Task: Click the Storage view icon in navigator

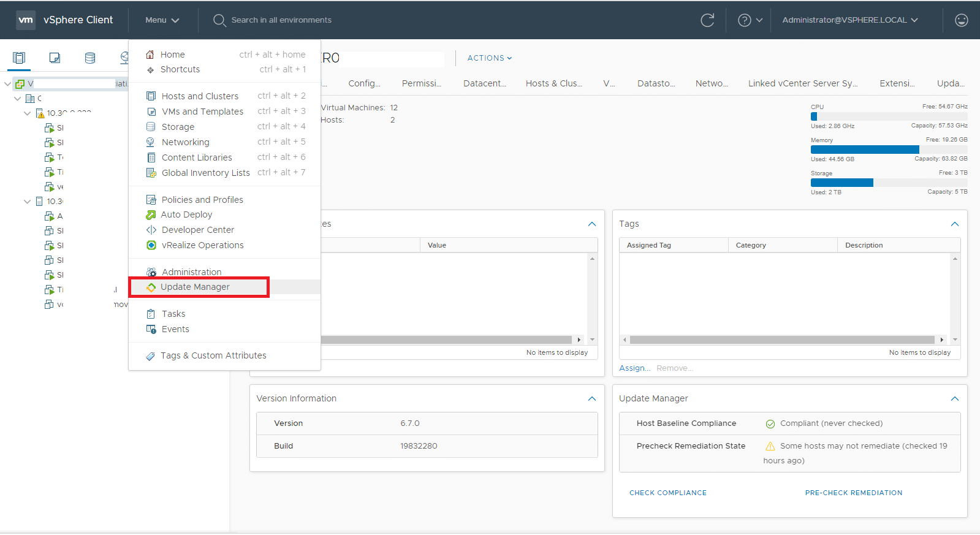Action: click(x=90, y=58)
